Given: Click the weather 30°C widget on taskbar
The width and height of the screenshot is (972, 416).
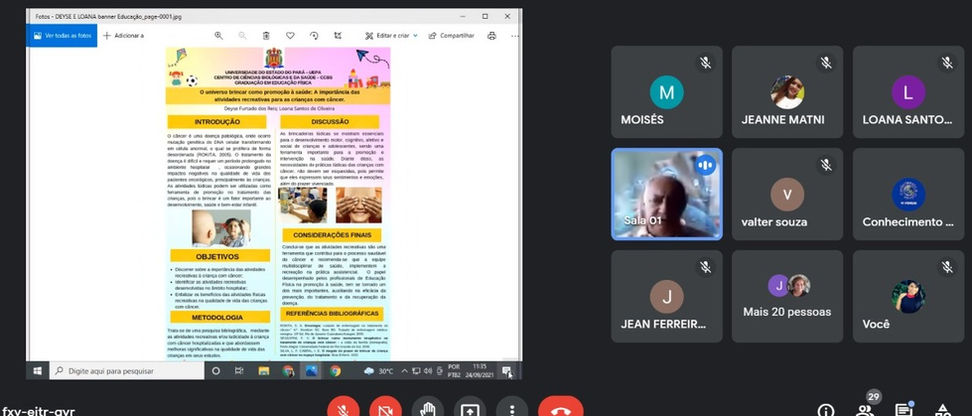Looking at the screenshot, I should click(379, 371).
